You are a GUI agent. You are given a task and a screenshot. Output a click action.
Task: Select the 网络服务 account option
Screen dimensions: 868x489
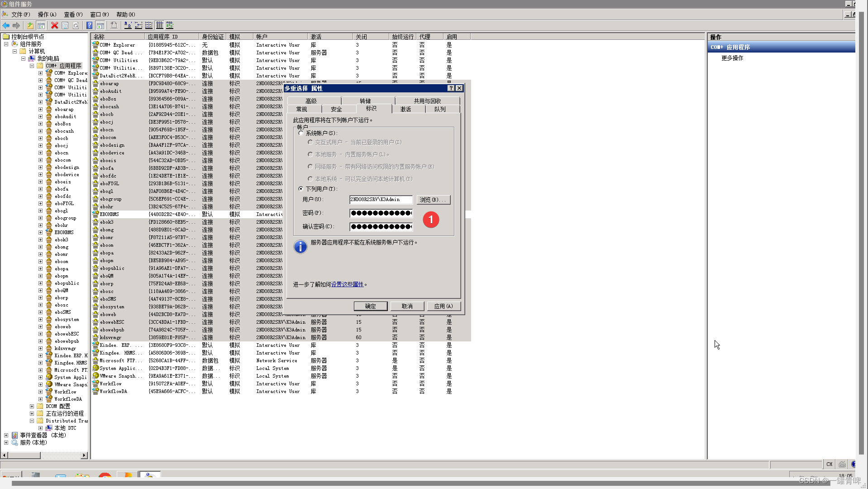(310, 166)
